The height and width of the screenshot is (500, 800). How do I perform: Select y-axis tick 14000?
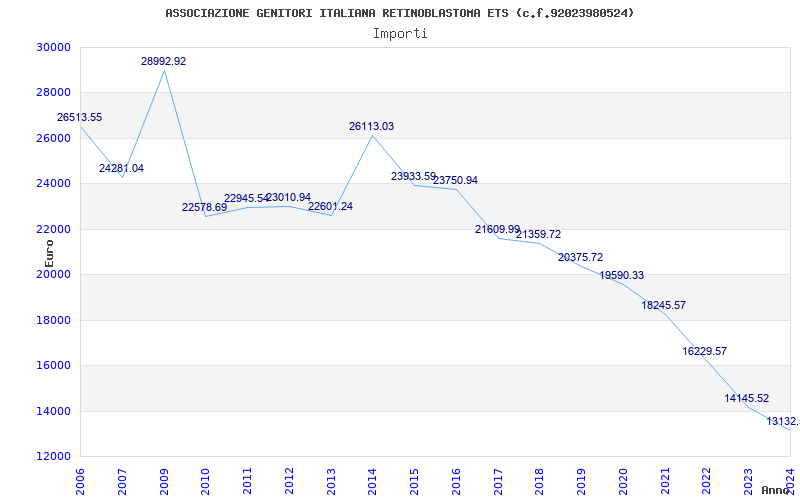point(53,411)
